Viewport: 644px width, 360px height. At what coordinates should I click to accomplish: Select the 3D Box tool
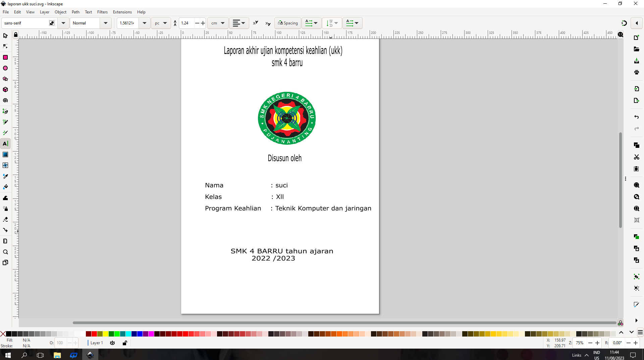[5, 89]
